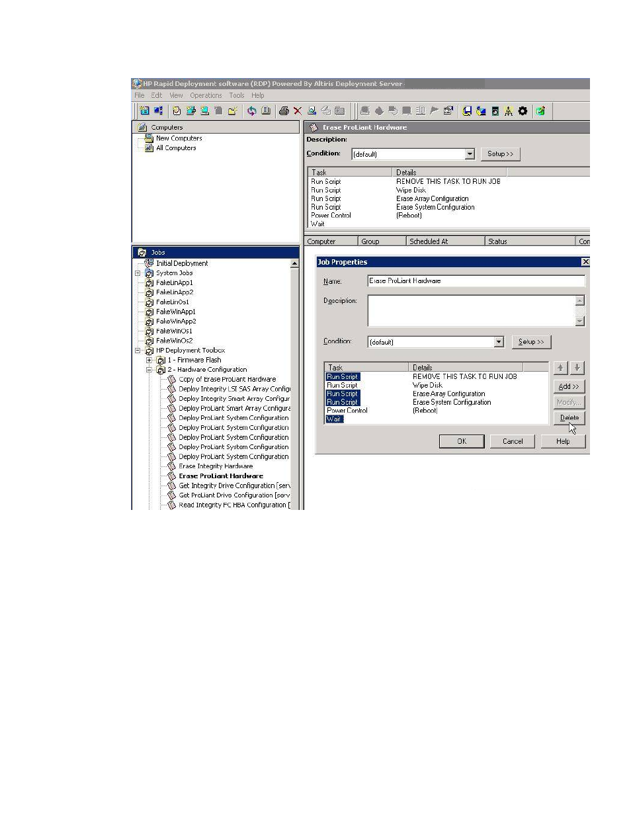The width and height of the screenshot is (631, 840).
Task: Click Setup >> in the main job pane
Action: coord(500,154)
